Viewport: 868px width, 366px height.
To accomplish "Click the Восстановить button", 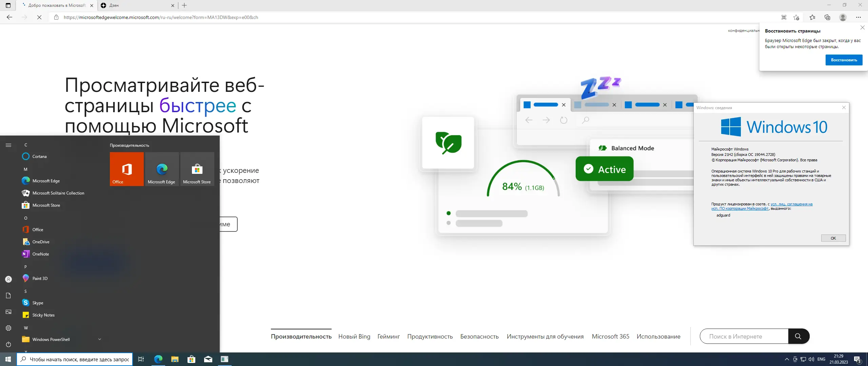I will click(x=844, y=60).
